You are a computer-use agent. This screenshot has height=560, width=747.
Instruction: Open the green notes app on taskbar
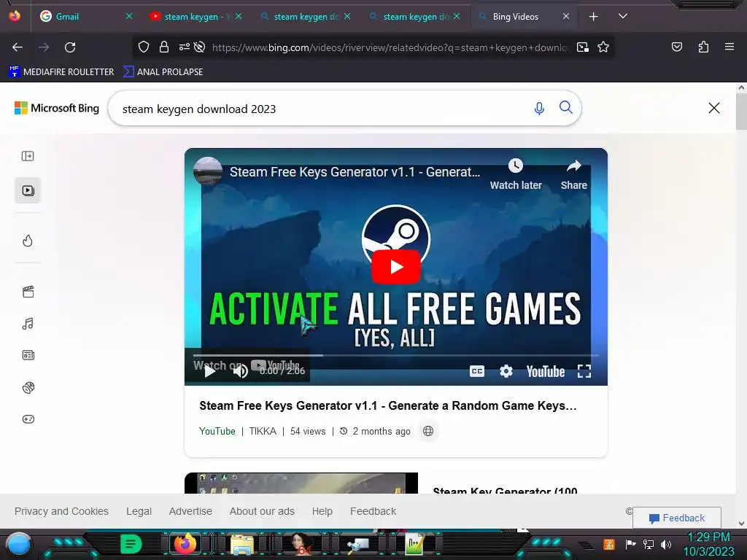click(131, 544)
